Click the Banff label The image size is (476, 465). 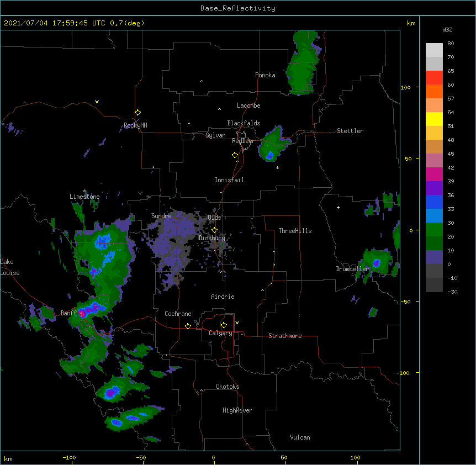(x=68, y=313)
